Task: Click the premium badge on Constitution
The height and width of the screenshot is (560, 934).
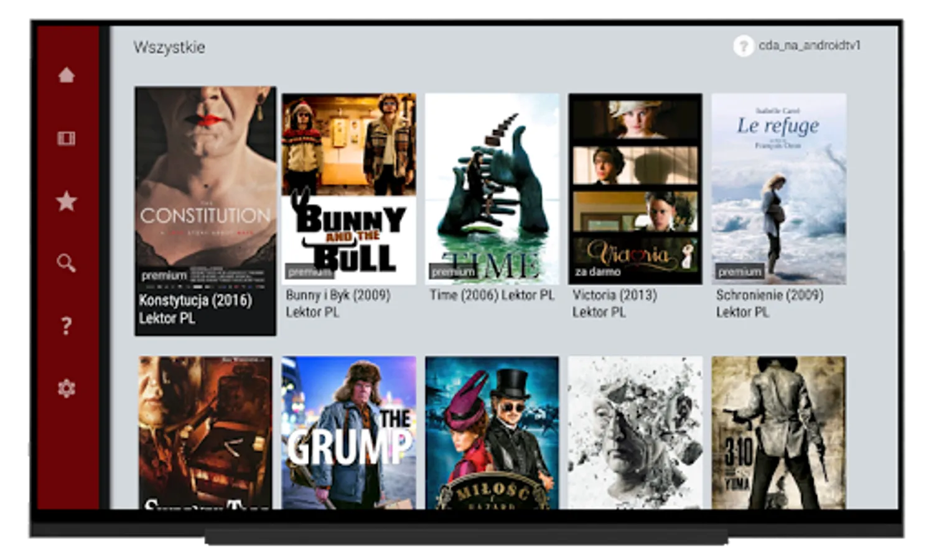Action: pos(164,275)
